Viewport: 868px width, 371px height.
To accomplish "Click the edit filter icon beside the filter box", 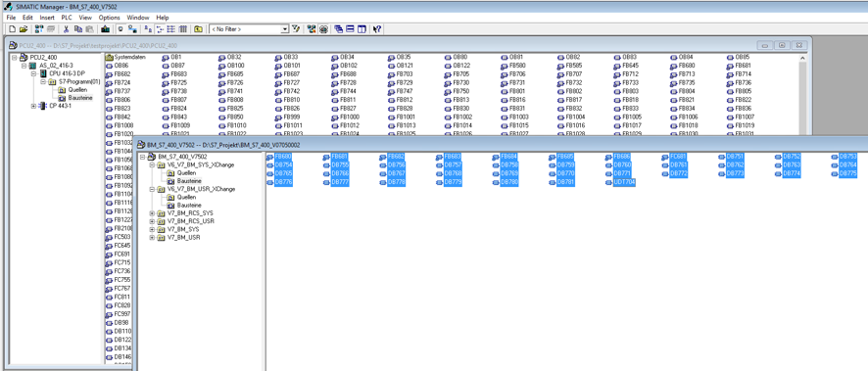I will pos(295,28).
